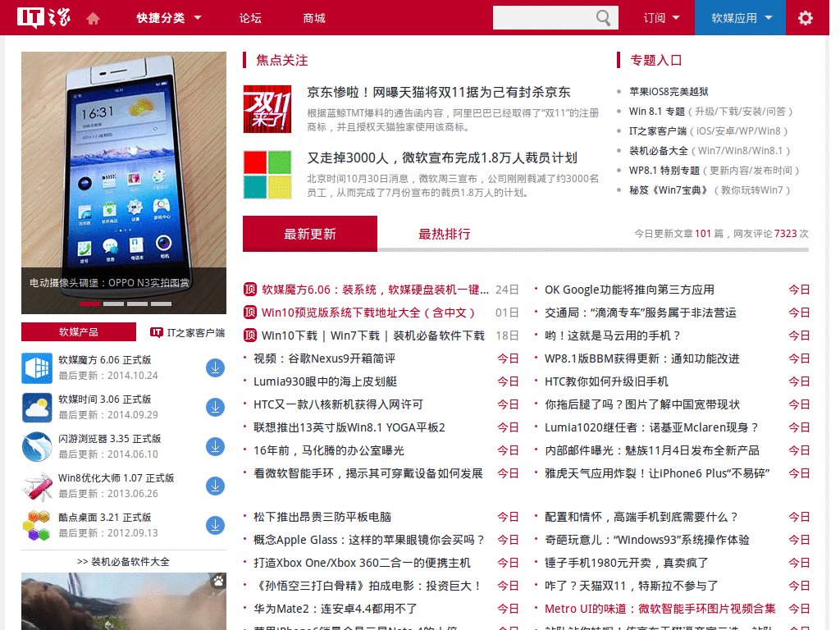Open headline 又走掉3000人，微软宣布完成裁员计划
Viewport: 840px width, 630px height.
coord(442,158)
